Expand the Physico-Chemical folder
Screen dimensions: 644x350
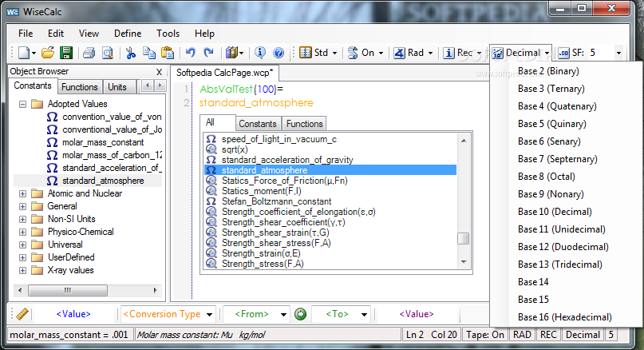click(22, 232)
